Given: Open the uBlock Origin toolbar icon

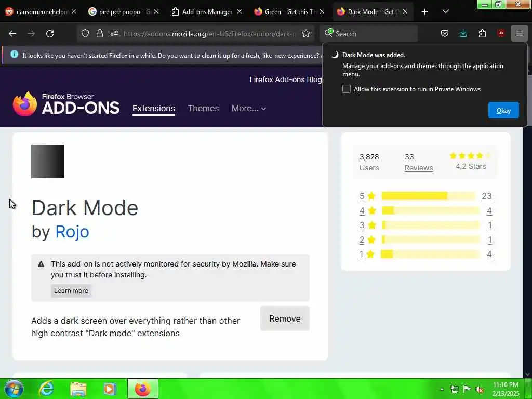Looking at the screenshot, I should coord(501,33).
